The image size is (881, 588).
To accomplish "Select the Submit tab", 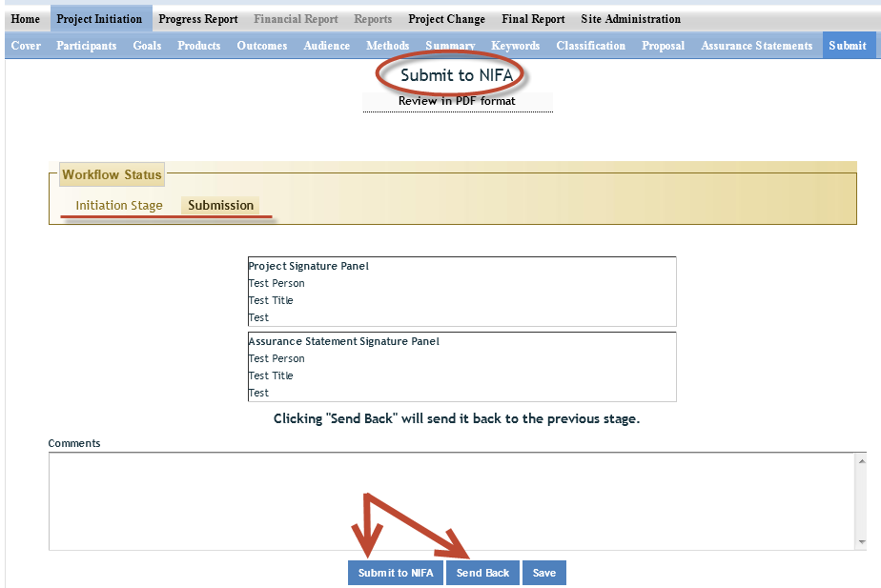I will 848,46.
